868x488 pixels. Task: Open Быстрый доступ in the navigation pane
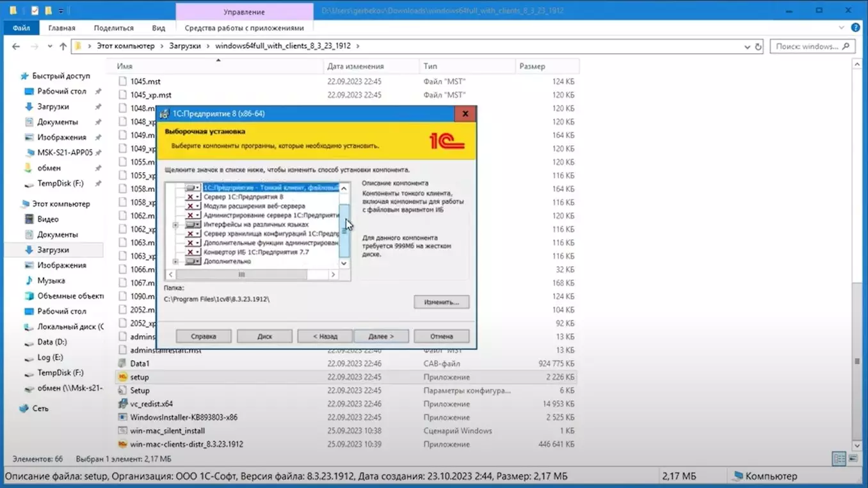pos(61,76)
